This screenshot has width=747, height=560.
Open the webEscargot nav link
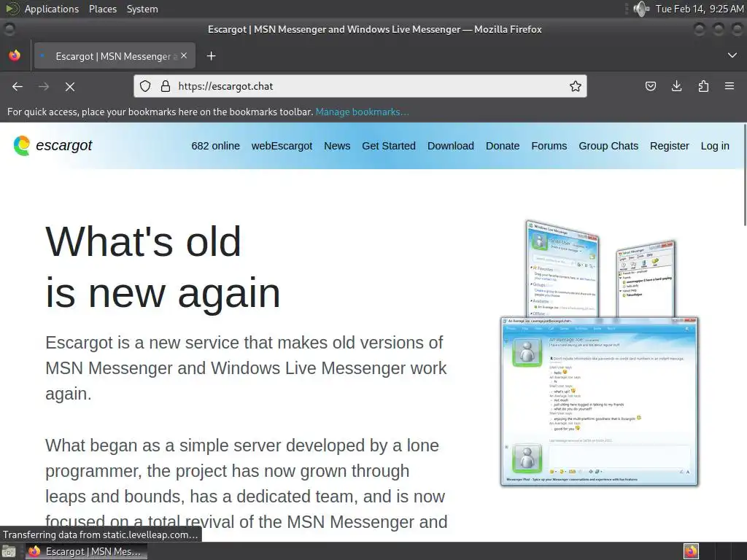282,146
